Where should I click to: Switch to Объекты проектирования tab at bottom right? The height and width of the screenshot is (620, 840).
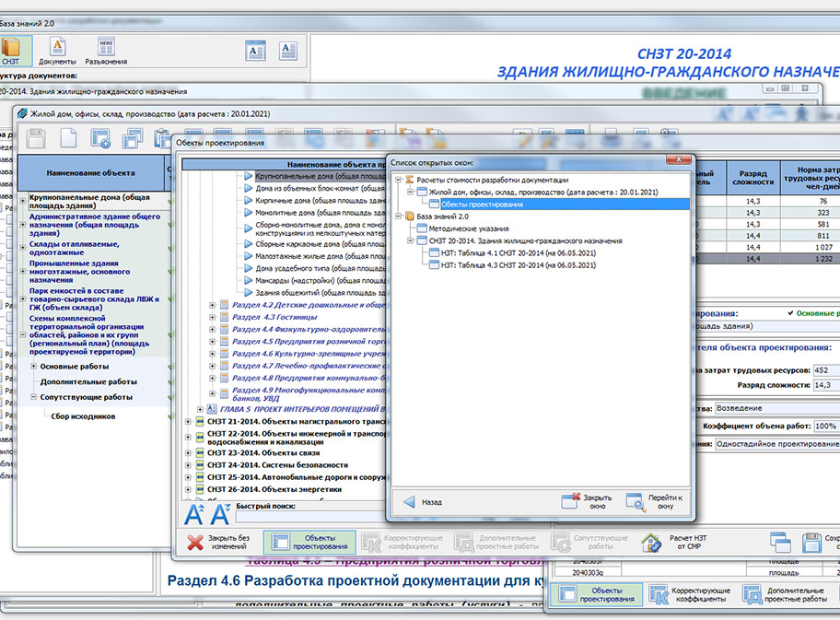pyautogui.click(x=597, y=594)
